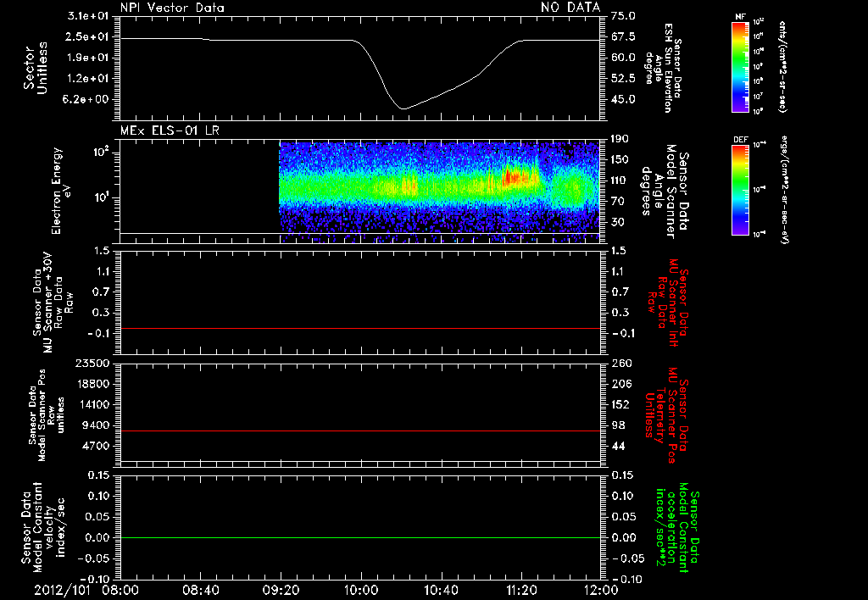
Task: Click the '70' scanner angle tick
Action: pos(617,202)
